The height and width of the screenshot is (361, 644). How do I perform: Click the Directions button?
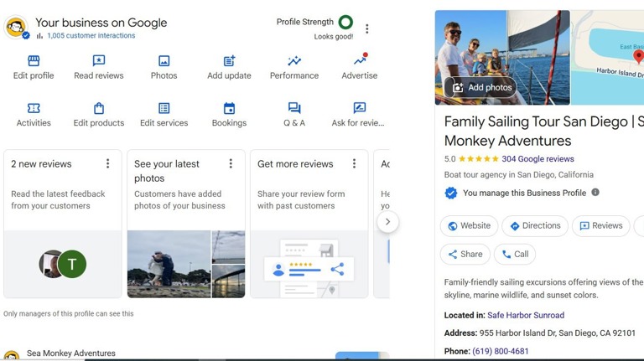point(535,225)
